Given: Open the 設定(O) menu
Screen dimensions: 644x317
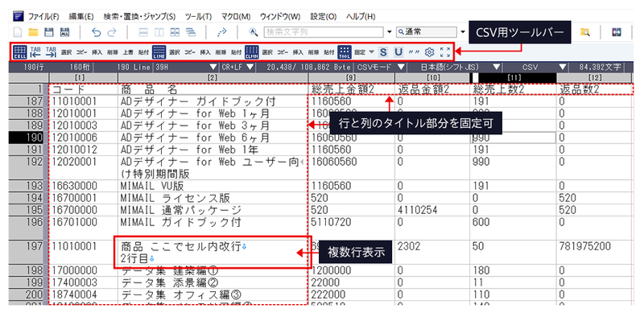Looking at the screenshot, I should pyautogui.click(x=324, y=16).
